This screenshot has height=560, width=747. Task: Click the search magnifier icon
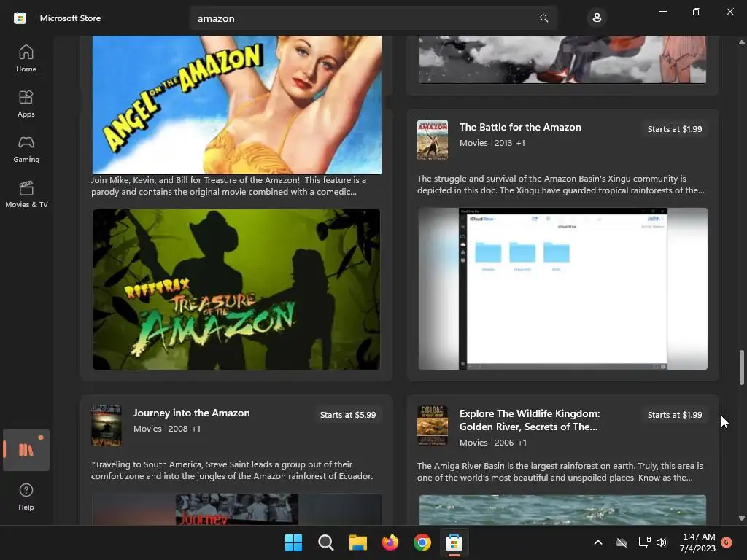[543, 18]
